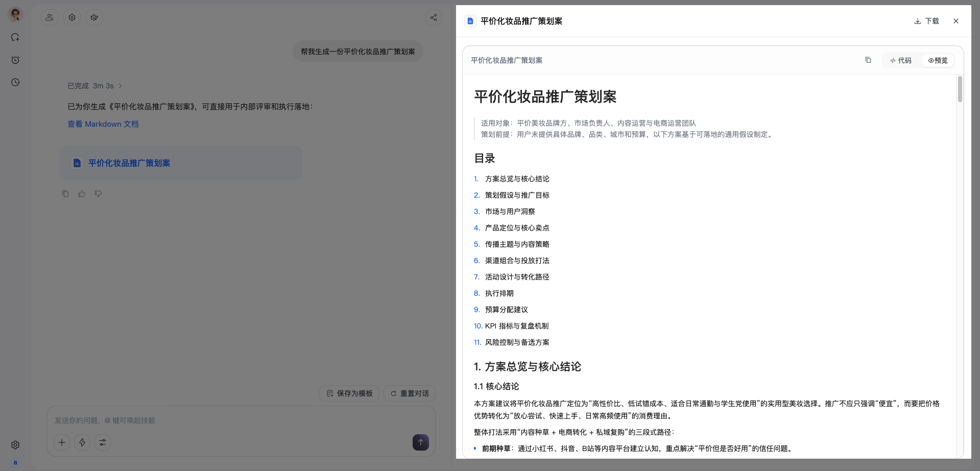Viewport: 980px width, 471px height.
Task: Switch to the 预览 view tab
Action: pyautogui.click(x=938, y=60)
